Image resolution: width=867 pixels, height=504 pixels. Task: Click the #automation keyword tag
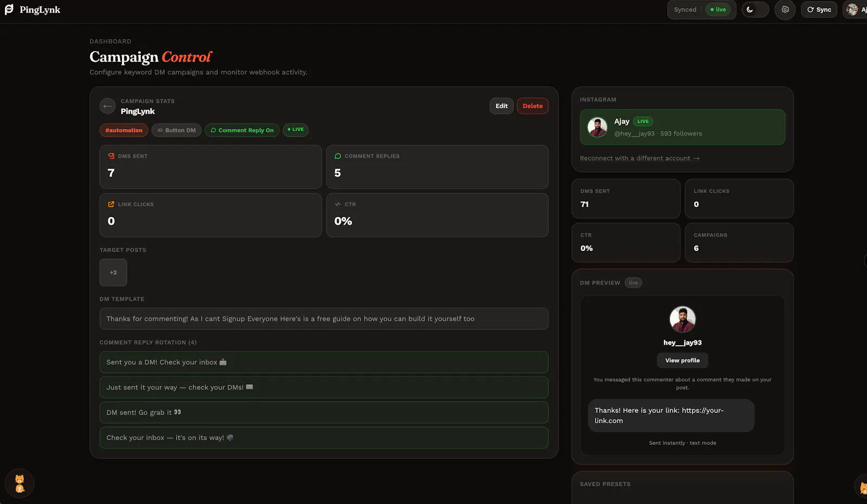click(124, 130)
